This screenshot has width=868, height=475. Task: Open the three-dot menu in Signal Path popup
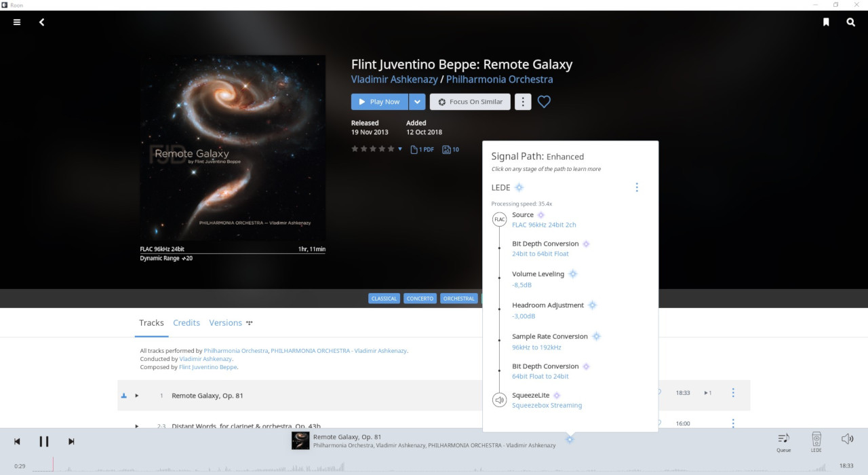pyautogui.click(x=636, y=187)
